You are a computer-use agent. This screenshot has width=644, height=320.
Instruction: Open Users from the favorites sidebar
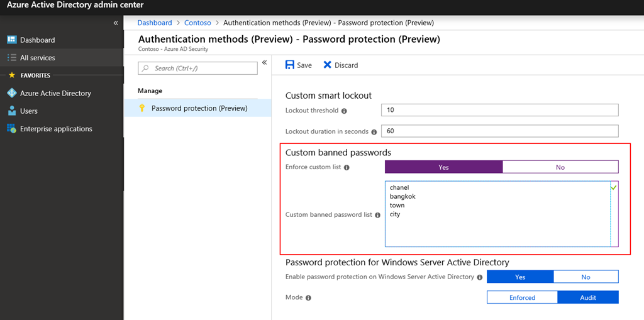pyautogui.click(x=11, y=111)
